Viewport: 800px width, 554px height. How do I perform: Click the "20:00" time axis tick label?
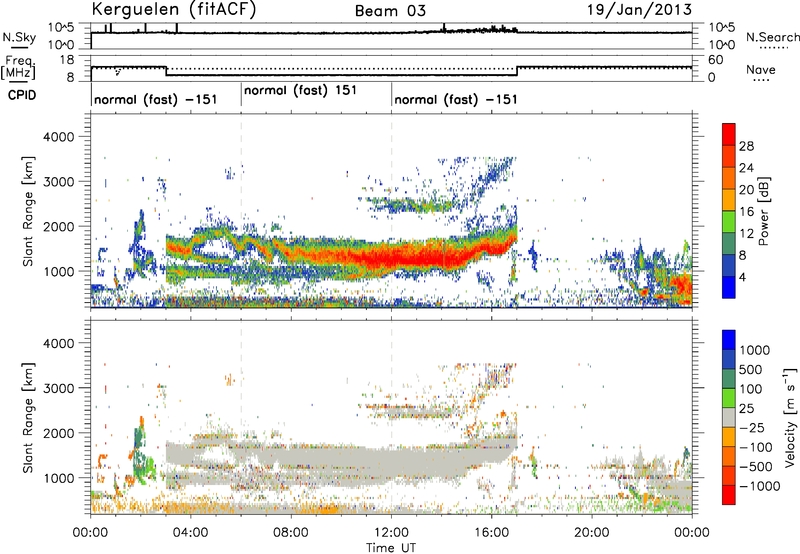pyautogui.click(x=591, y=533)
